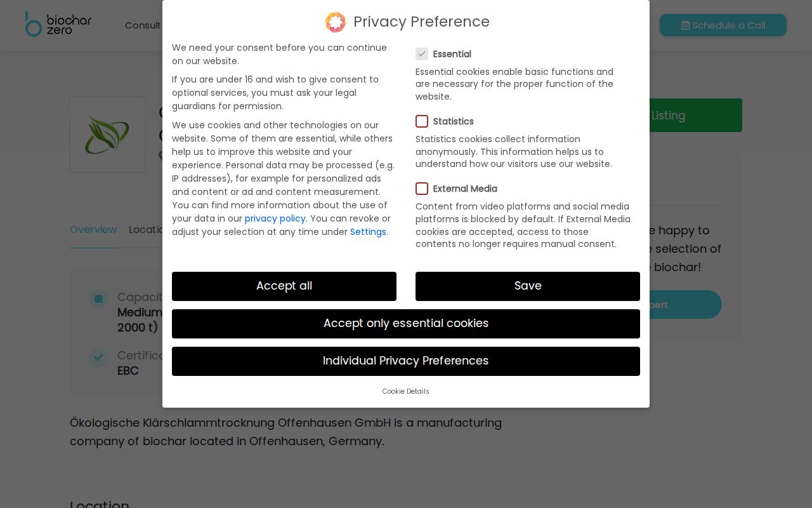Click the Schedule a Call button

[x=723, y=25]
